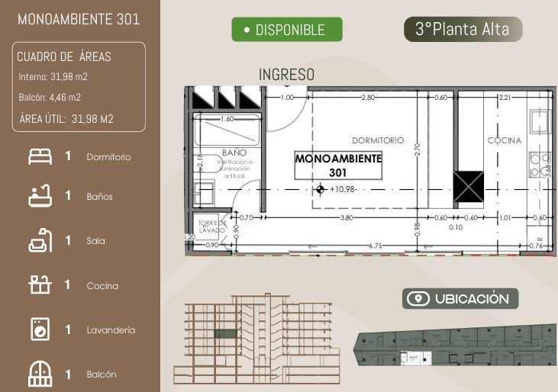Click the BAÑO room label in the plan
Image resolution: width=558 pixels, height=392 pixels.
234,153
